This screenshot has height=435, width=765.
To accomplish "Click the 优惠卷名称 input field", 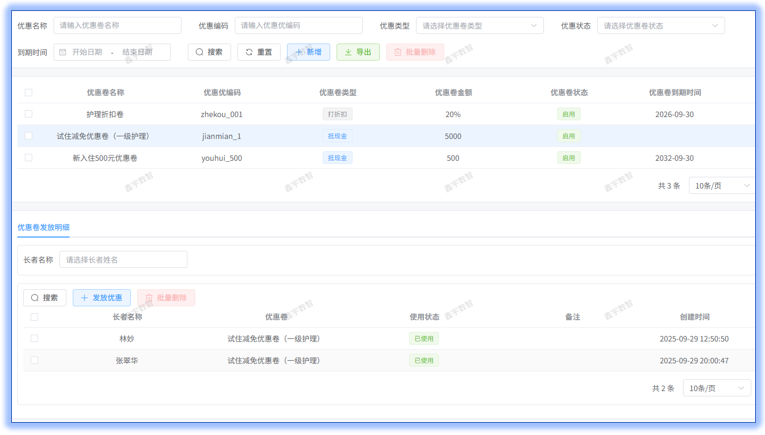I will tap(117, 26).
